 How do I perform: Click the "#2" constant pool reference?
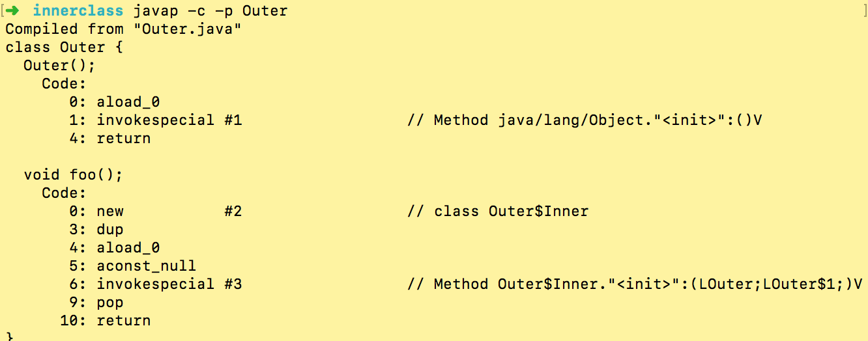click(233, 211)
